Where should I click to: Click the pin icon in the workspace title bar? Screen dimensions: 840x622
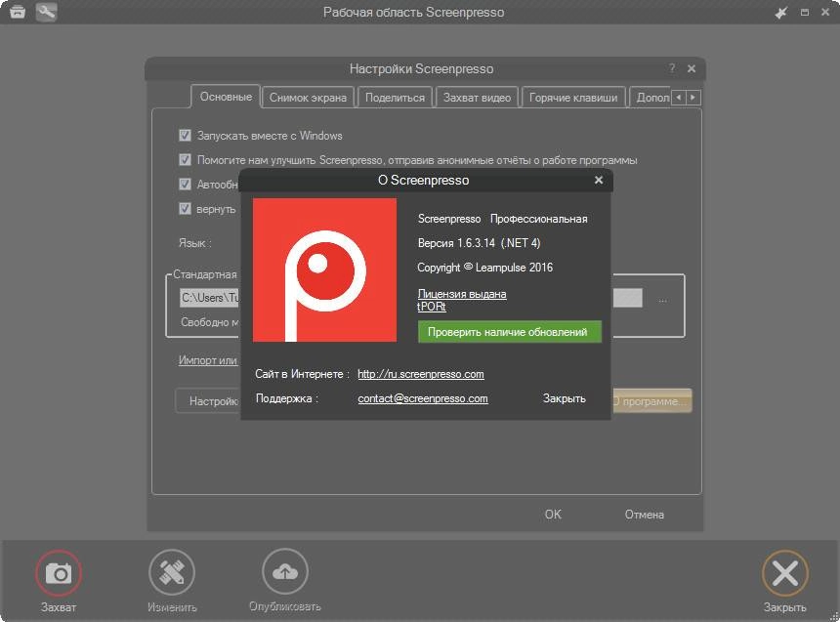click(781, 13)
